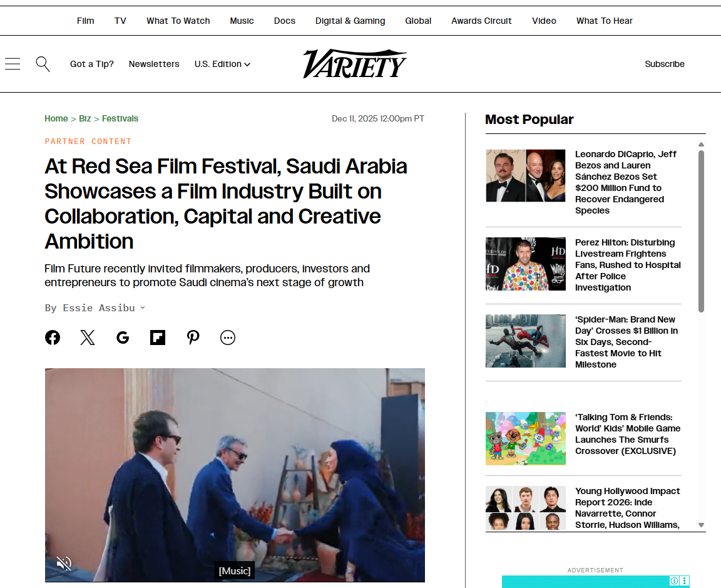Open ad options menu icon

pos(684,580)
